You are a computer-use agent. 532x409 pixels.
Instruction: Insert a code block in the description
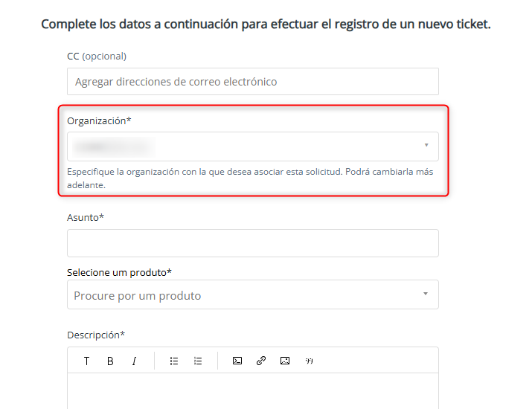click(x=237, y=361)
